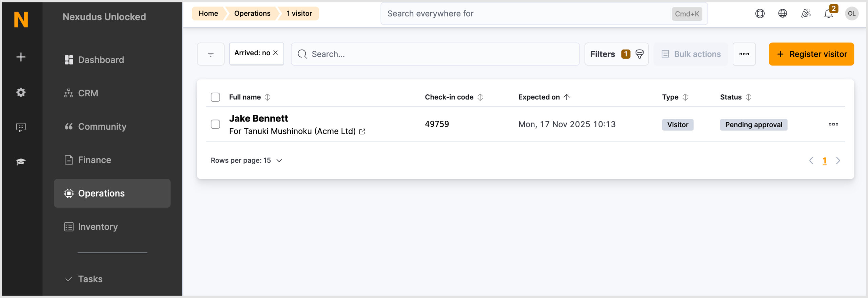Open the external link icon beside Tanuki Mushinoku

point(362,131)
